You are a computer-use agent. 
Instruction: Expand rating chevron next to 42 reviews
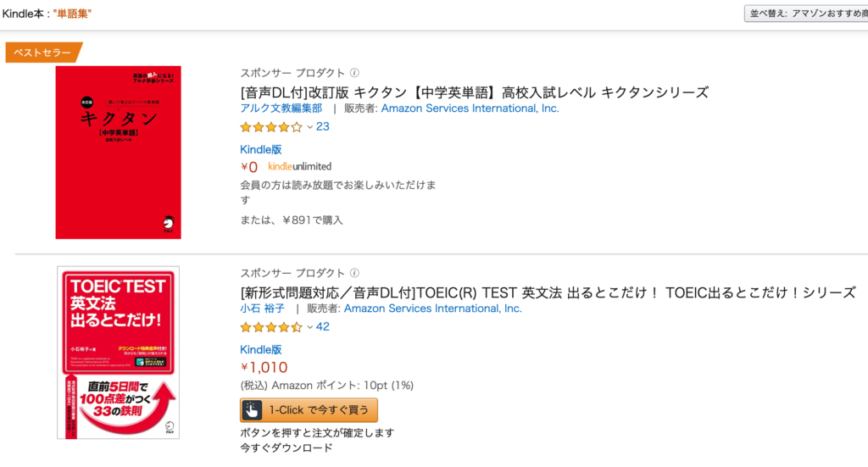pos(310,327)
